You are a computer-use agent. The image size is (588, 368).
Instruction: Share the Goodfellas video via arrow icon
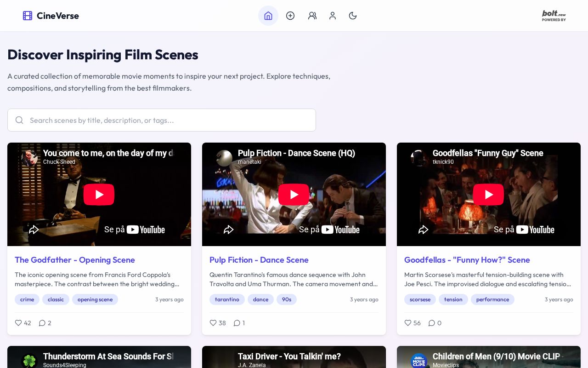424,230
